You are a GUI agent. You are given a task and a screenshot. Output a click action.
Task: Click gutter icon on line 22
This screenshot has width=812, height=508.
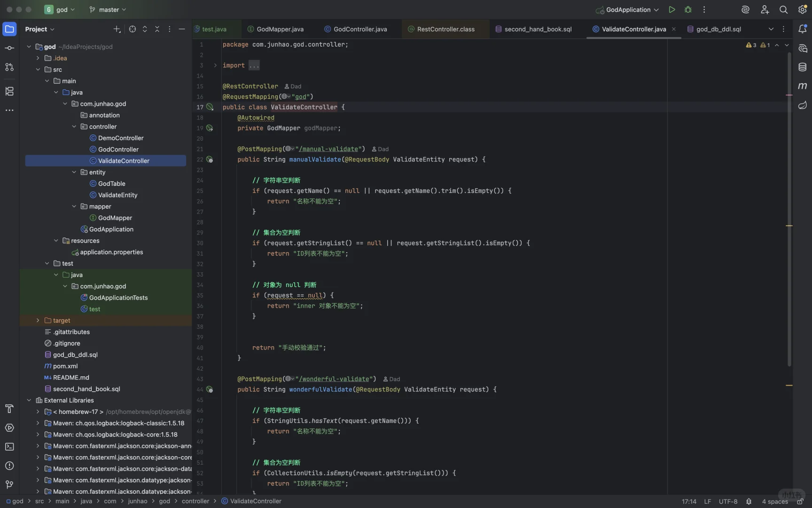[210, 159]
